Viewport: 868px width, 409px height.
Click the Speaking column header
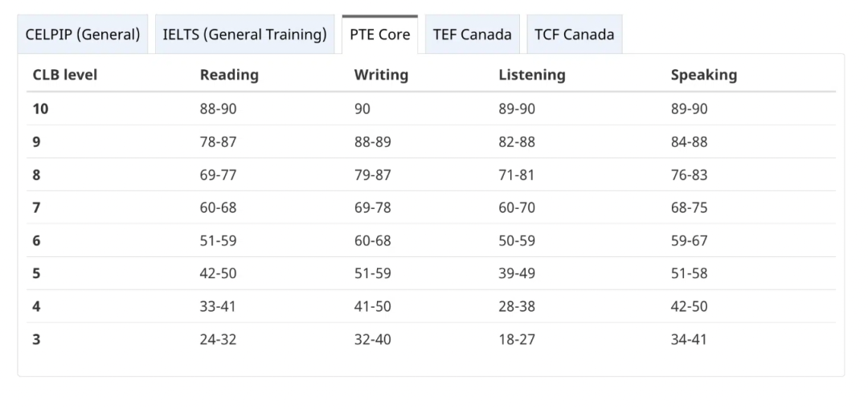pyautogui.click(x=703, y=75)
